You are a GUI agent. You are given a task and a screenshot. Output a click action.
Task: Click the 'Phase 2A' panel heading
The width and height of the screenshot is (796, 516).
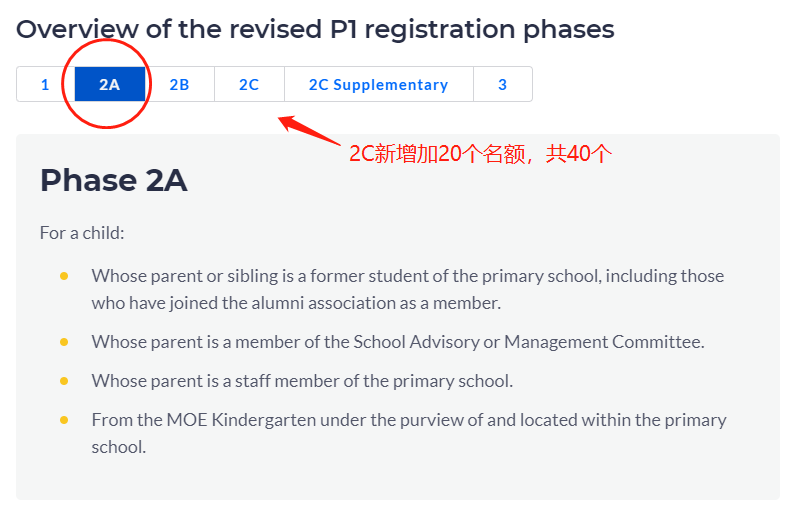(113, 181)
